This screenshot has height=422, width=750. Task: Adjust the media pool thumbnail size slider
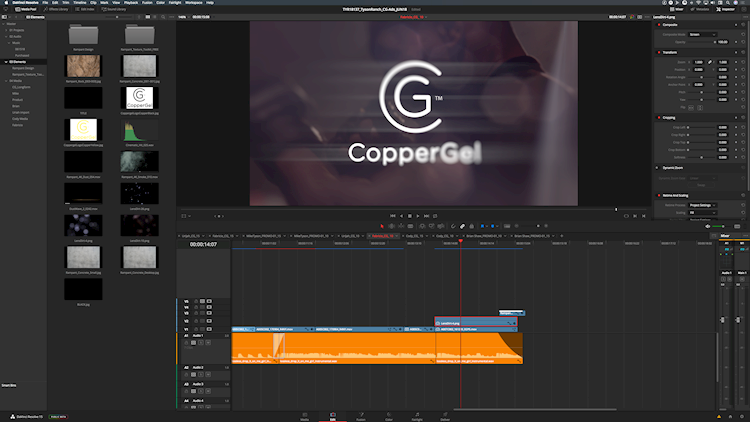point(118,17)
